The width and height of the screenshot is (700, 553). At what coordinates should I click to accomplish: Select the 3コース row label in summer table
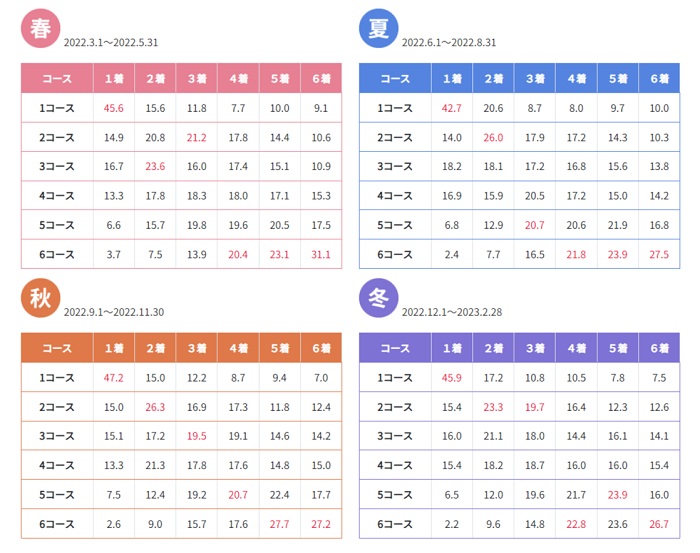[x=394, y=167]
